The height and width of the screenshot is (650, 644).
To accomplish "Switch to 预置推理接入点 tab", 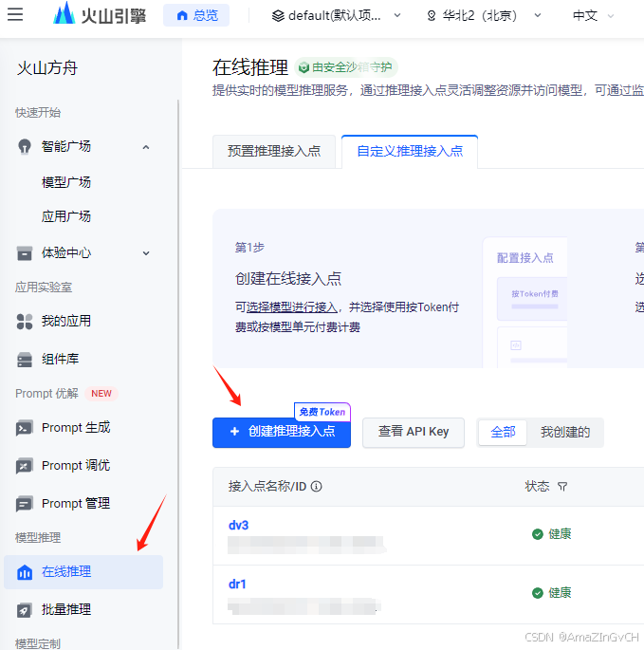I will point(274,151).
